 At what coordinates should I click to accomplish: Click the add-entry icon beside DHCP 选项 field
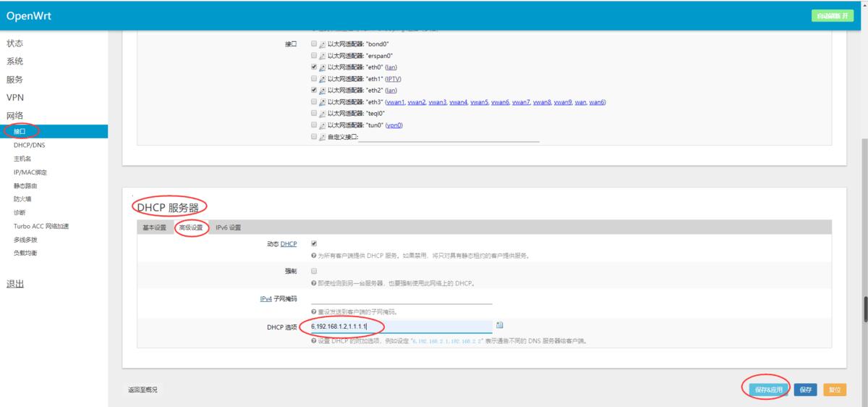(x=500, y=325)
